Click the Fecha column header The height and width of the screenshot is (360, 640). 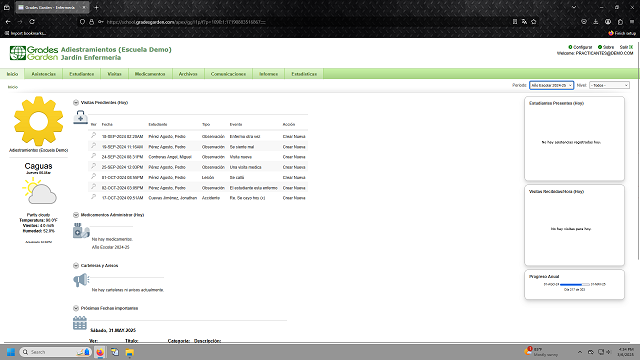coord(107,124)
